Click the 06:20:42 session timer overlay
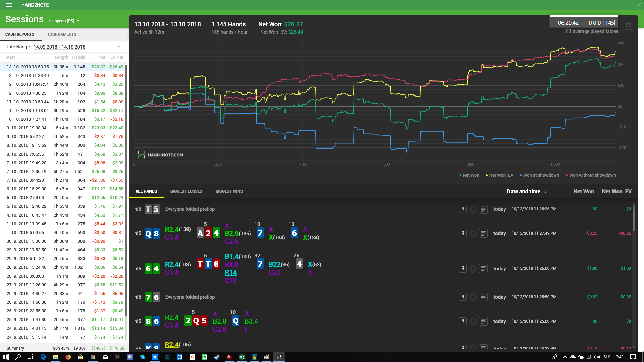Viewport: 644px width, 362px height. [x=583, y=22]
